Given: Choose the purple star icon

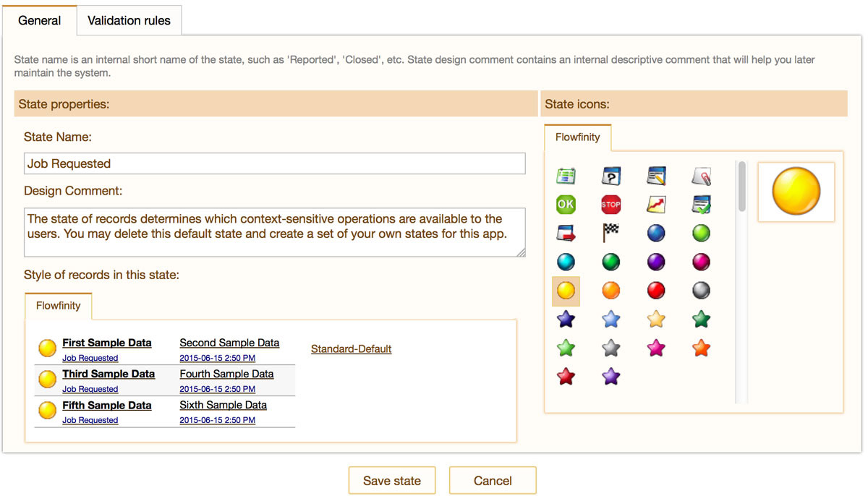Looking at the screenshot, I should (611, 376).
